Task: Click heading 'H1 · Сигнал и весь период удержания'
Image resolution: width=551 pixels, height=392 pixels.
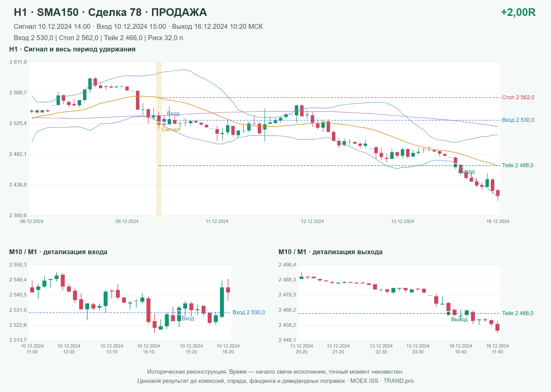Action: 73,49
